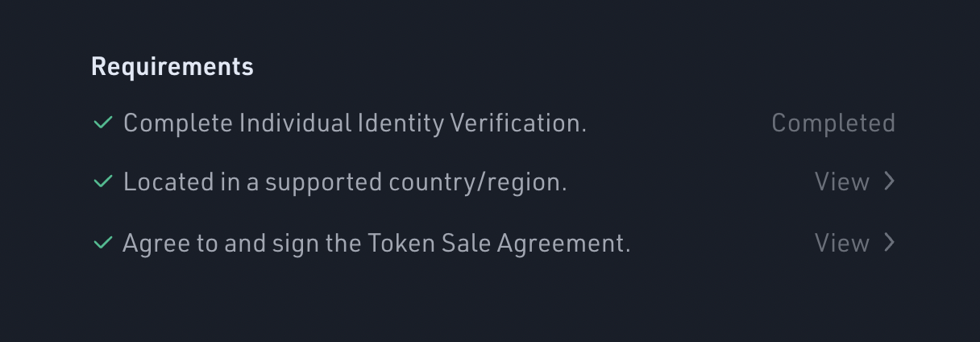980x342 pixels.
Task: Click the checkmark beside Token Sale Agreement
Action: click(x=102, y=243)
